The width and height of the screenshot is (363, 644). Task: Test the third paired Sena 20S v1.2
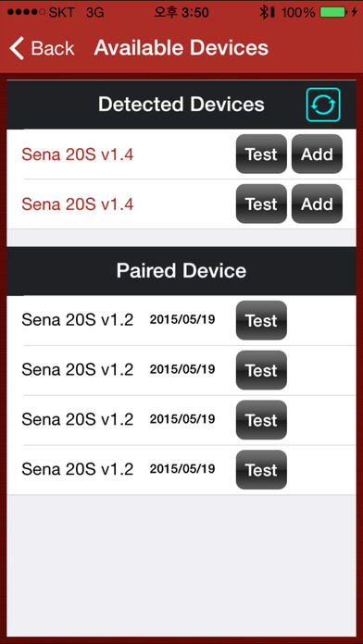[x=261, y=420]
